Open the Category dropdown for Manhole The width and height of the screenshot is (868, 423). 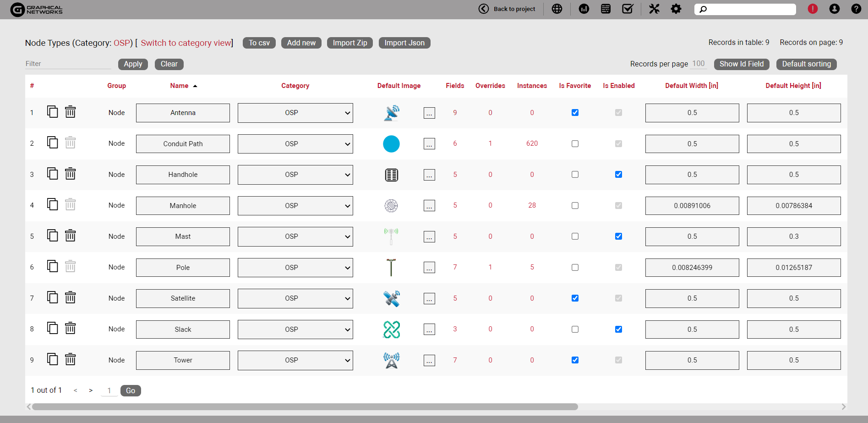(295, 206)
